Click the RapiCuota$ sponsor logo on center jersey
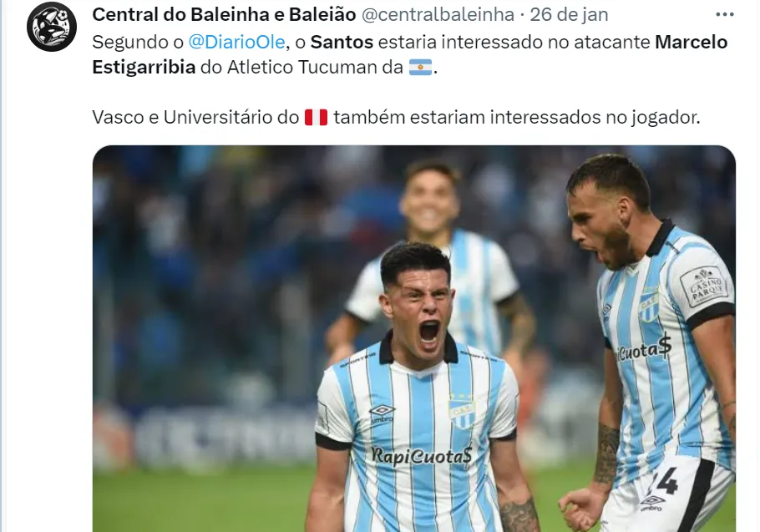This screenshot has height=532, width=760. point(421,456)
